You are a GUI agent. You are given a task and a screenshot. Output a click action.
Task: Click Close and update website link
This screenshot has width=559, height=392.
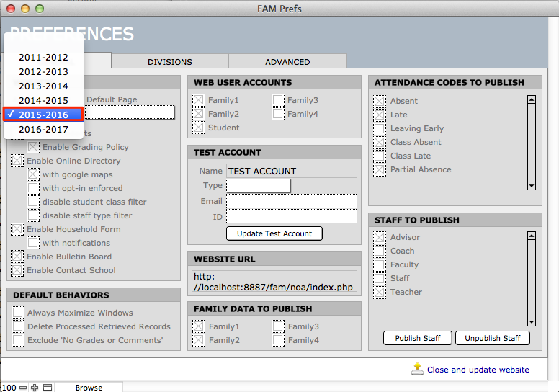[x=478, y=370]
